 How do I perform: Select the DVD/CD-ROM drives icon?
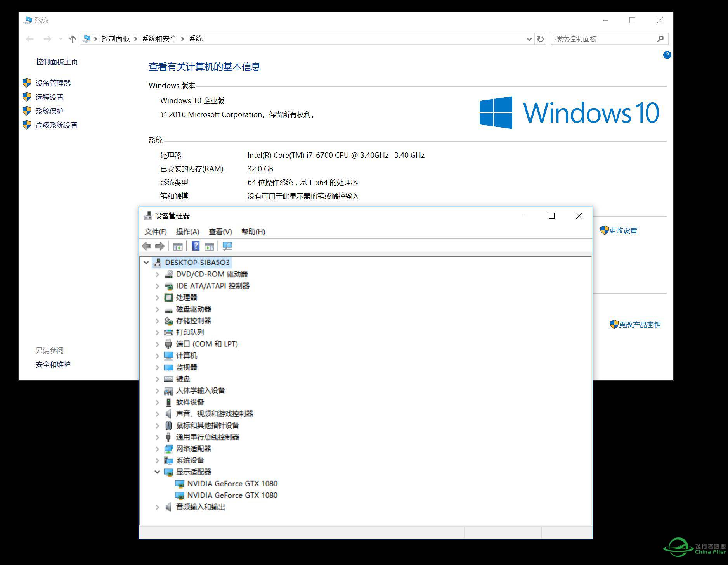coord(168,274)
